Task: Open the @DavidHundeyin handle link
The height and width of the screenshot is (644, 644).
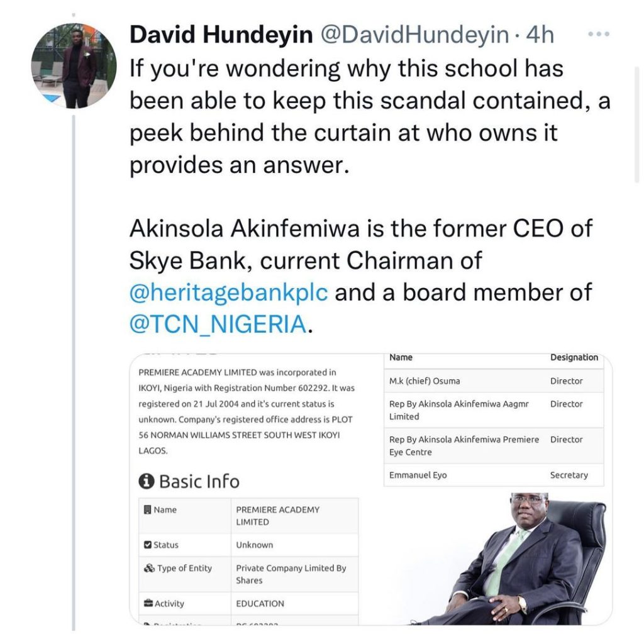Action: [x=414, y=35]
